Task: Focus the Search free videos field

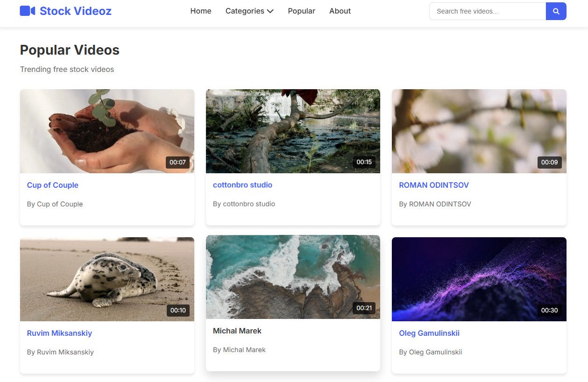Action: click(x=487, y=11)
